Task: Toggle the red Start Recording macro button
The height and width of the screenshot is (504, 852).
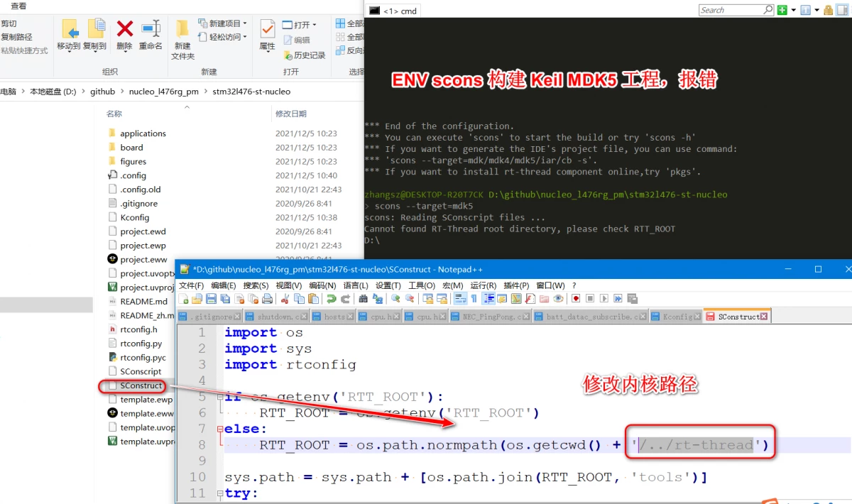Action: pos(576,299)
